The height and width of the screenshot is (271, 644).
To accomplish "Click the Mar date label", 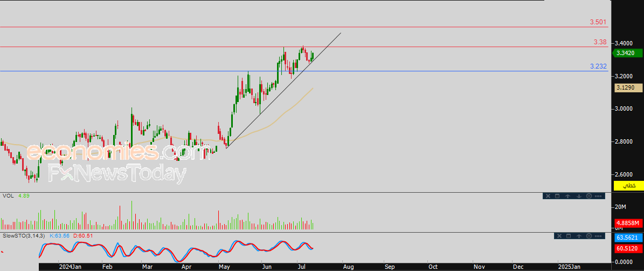I will (147, 267).
